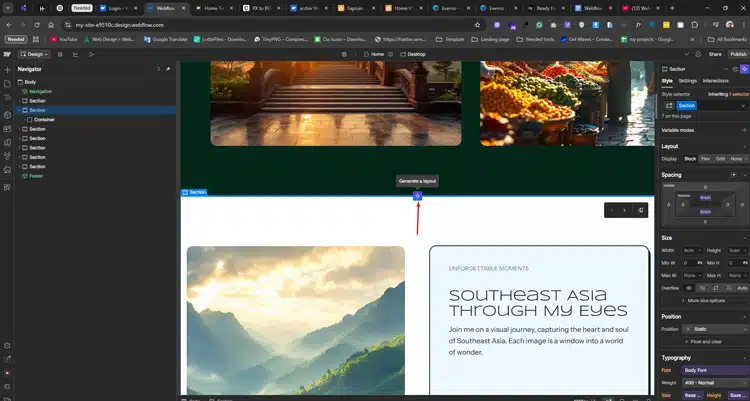Viewport: 750px width, 401px height.
Task: Switch to the Interactions tab
Action: (x=716, y=81)
